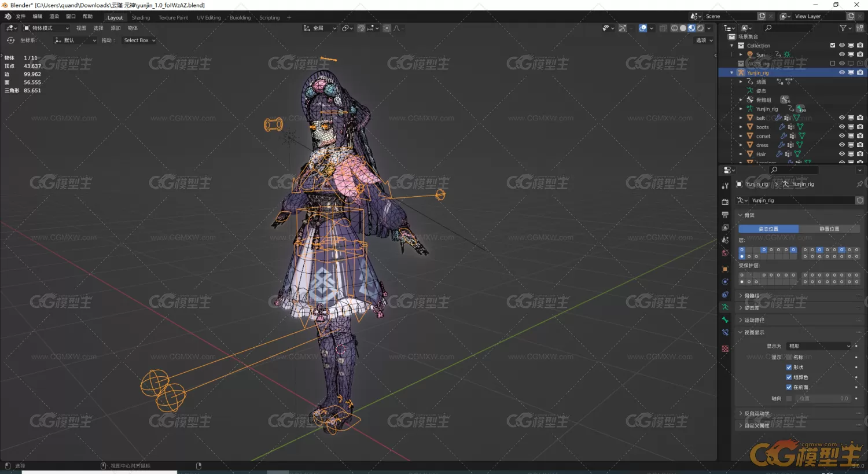This screenshot has height=474, width=868.
Task: Uncheck the 组颜色 checkbox
Action: 789,377
